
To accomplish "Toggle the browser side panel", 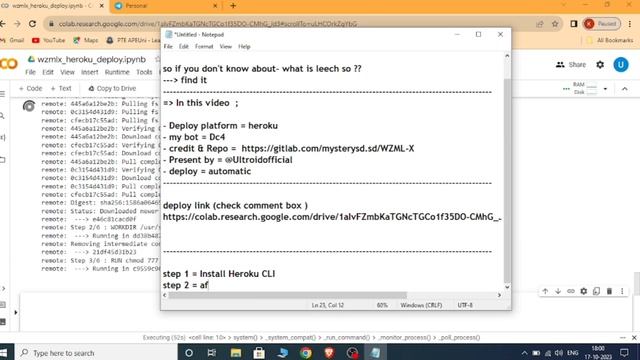I will coord(573,24).
